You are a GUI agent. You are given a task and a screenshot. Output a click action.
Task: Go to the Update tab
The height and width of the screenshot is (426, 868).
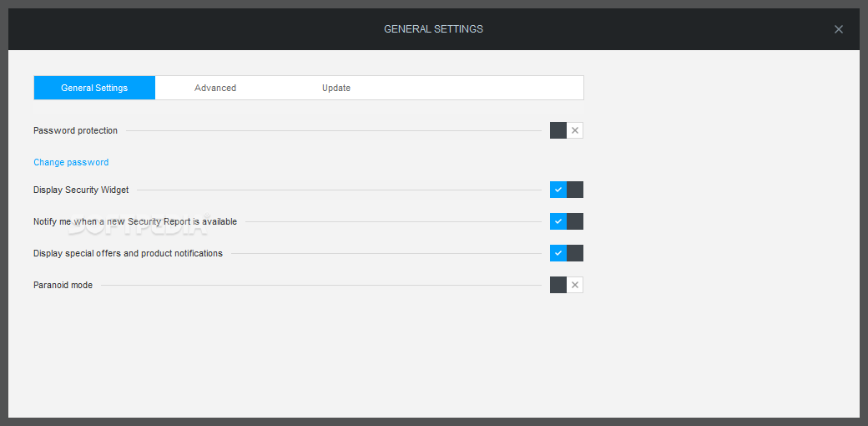coord(336,88)
